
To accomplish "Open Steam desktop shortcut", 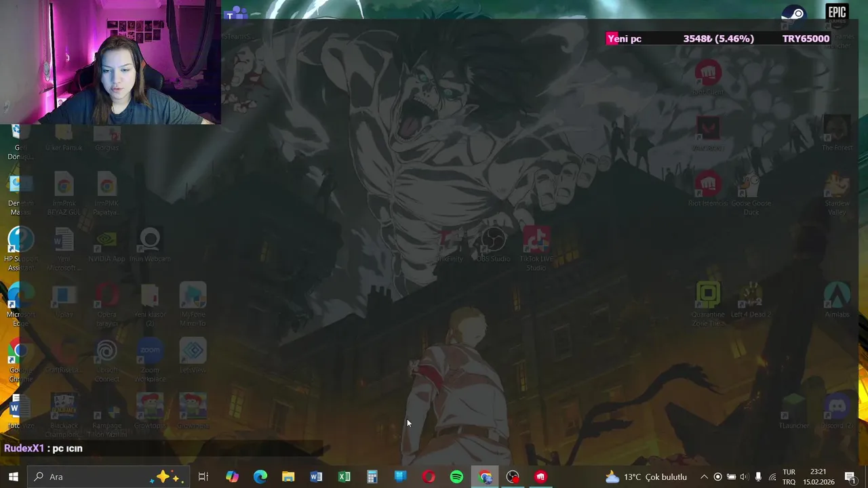I will (794, 15).
